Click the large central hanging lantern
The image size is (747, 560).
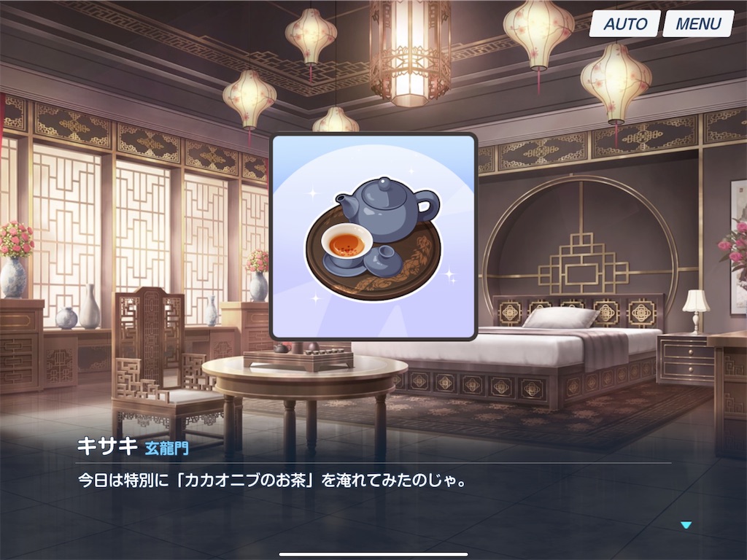tap(410, 52)
